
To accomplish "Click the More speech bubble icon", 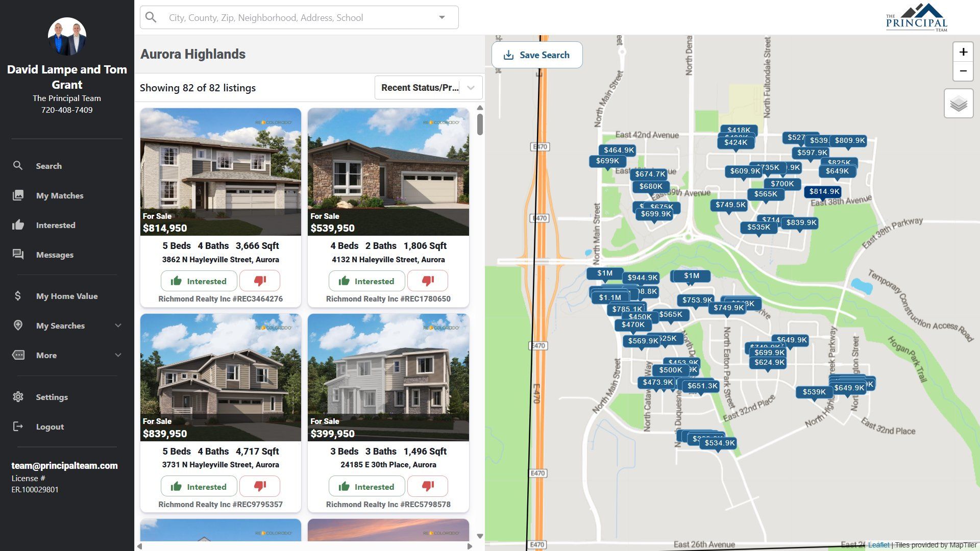I will pos(18,355).
